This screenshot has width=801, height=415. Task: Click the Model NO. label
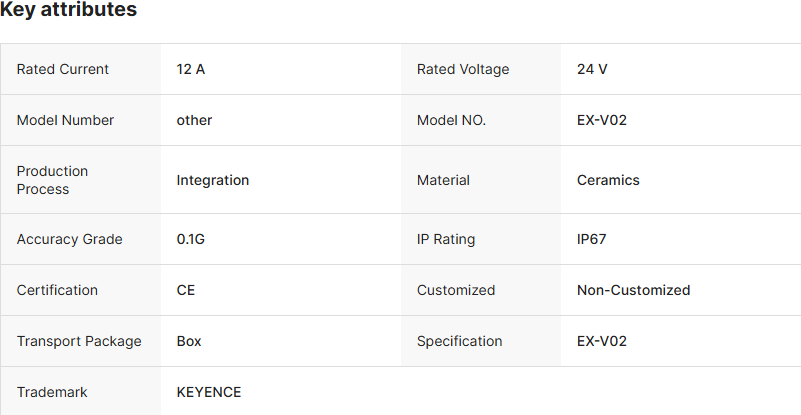click(x=451, y=120)
